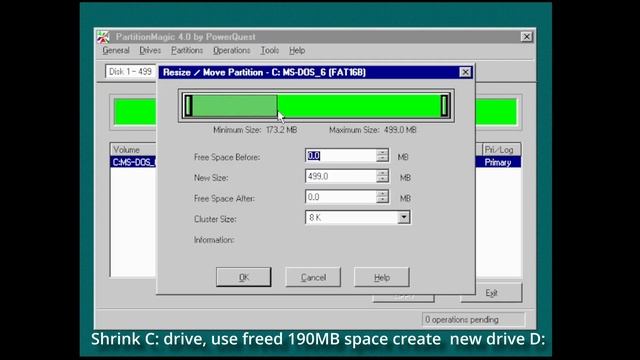The width and height of the screenshot is (640, 360).
Task: Decrease New Size with down arrow
Action: [x=382, y=180]
